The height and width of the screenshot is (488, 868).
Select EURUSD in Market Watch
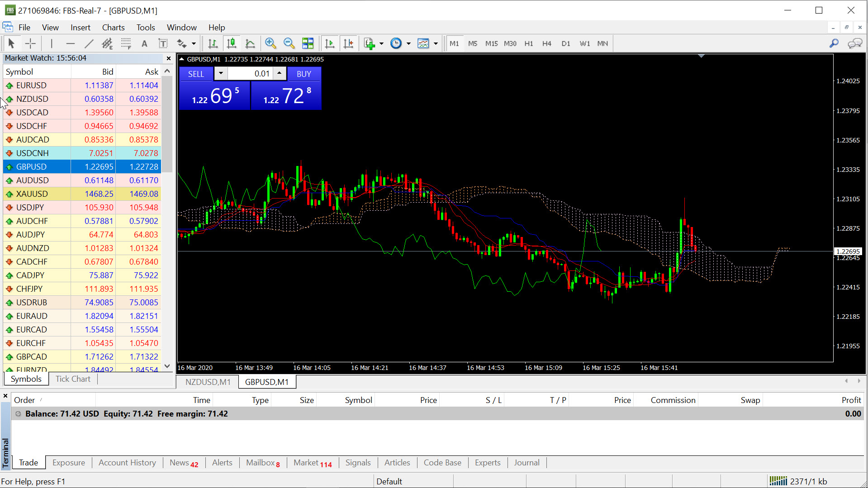82,85
